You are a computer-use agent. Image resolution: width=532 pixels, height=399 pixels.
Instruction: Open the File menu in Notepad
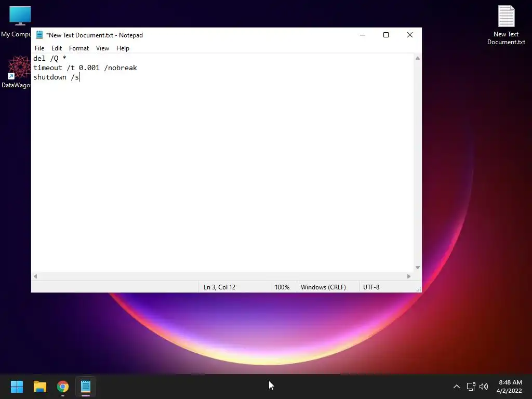(x=39, y=48)
